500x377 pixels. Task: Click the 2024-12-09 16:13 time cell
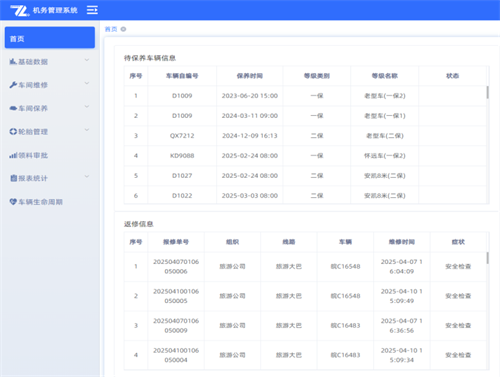[250, 136]
